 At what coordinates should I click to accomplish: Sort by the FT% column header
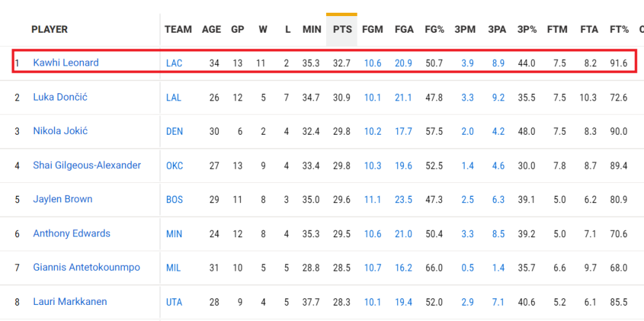619,29
